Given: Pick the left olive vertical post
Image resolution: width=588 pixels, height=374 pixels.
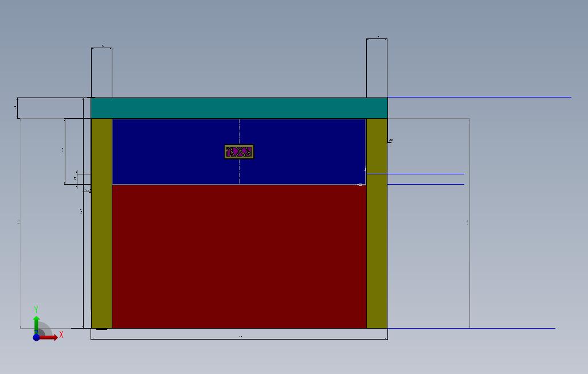Looking at the screenshot, I should [x=101, y=223].
